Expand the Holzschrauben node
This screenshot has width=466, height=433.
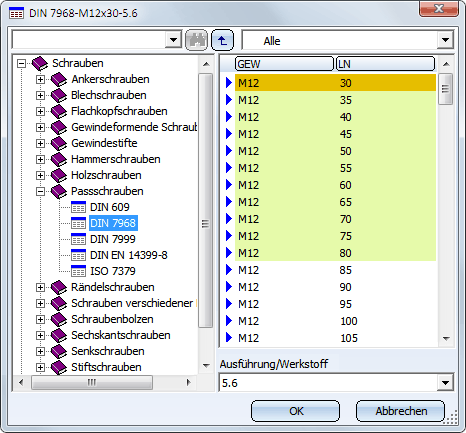(40, 175)
